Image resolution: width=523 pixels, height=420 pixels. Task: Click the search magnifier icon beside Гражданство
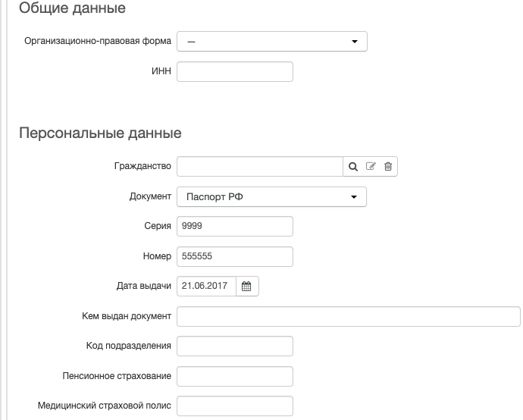pos(353,167)
